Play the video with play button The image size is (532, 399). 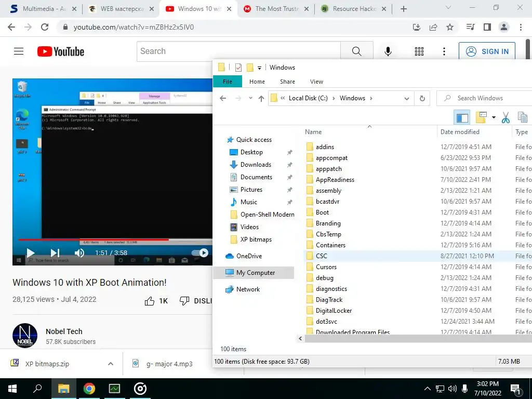pos(31,253)
